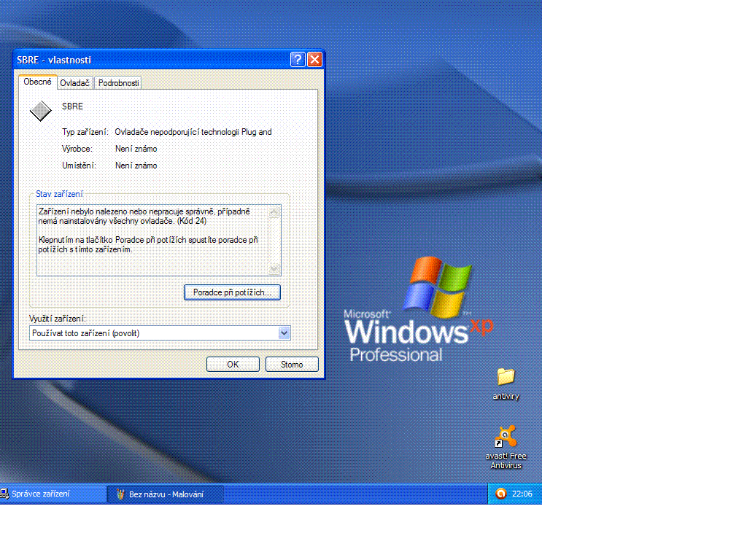Click the 'Stav zařízení' group label
Image resolution: width=747 pixels, height=560 pixels.
click(x=59, y=194)
